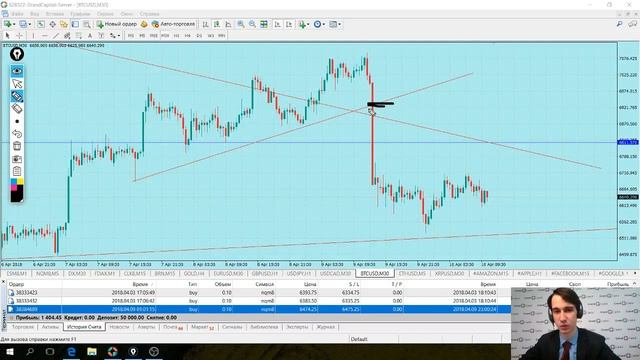640x360 pixels.
Task: Click the Новый ордер button
Action: point(116,24)
